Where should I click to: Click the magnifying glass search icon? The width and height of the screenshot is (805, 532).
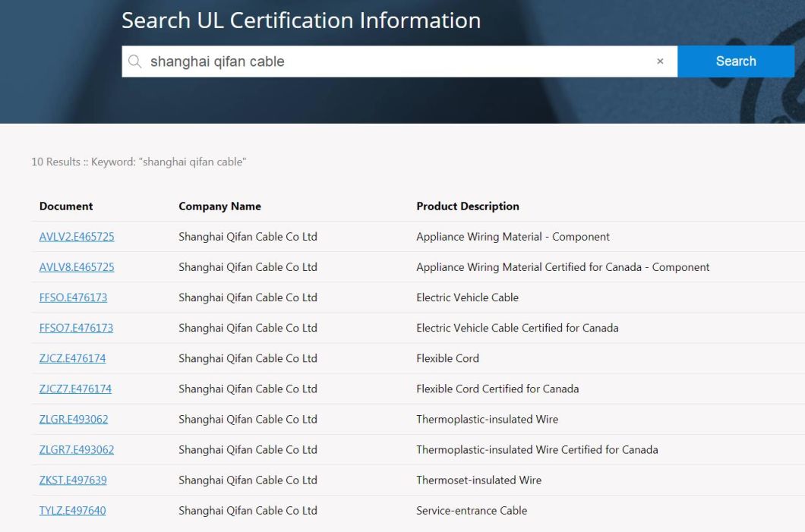pos(135,61)
